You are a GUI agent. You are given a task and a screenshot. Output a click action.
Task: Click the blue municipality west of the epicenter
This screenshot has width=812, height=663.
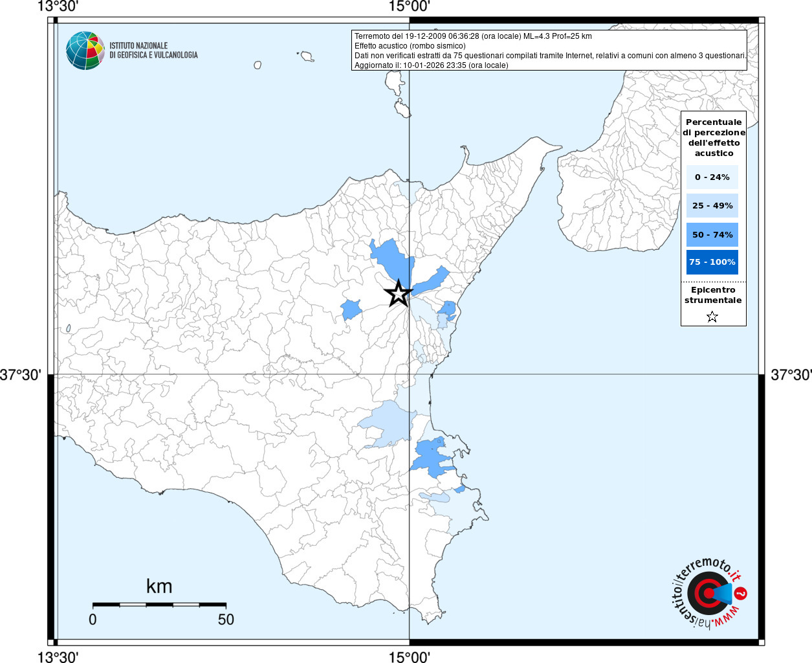point(351,309)
